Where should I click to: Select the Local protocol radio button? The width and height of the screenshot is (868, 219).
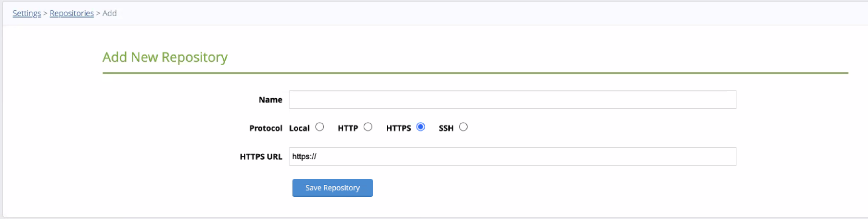tap(319, 127)
